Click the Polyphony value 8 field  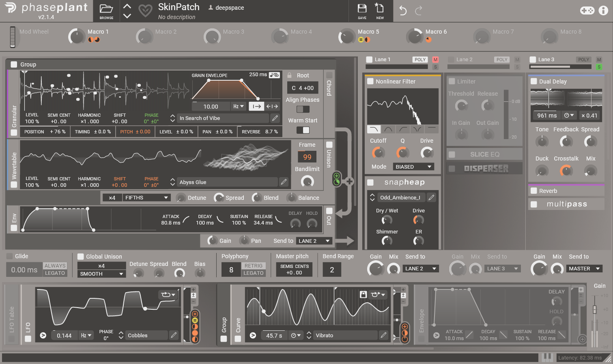(x=231, y=270)
